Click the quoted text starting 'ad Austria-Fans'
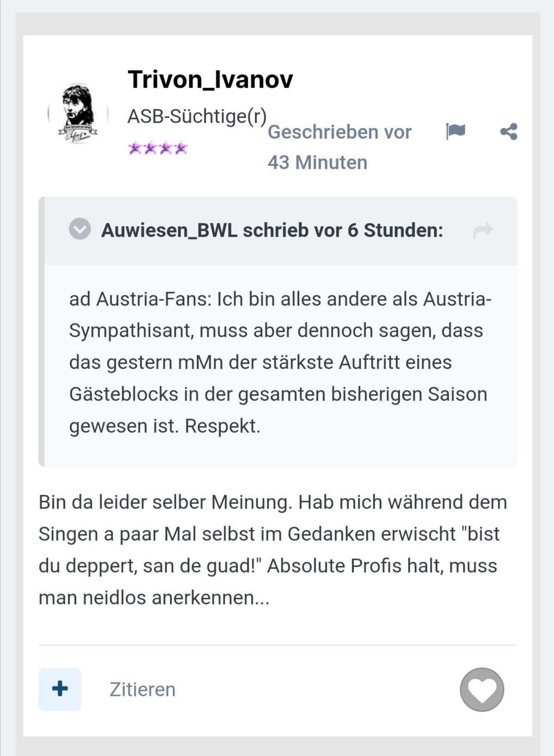 [x=280, y=362]
